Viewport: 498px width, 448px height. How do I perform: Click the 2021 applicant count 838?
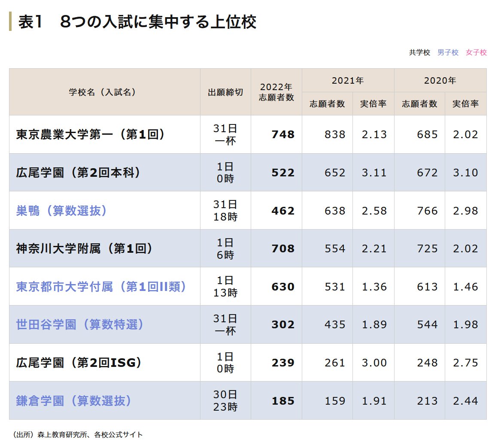coord(335,134)
